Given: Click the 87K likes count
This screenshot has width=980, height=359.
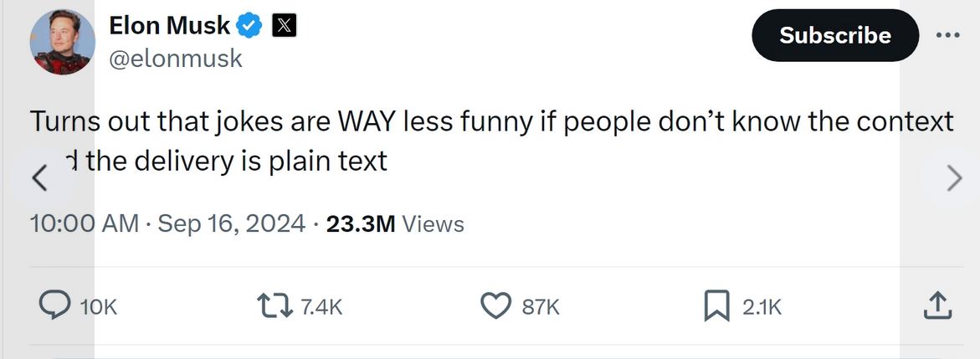Looking at the screenshot, I should point(540,307).
